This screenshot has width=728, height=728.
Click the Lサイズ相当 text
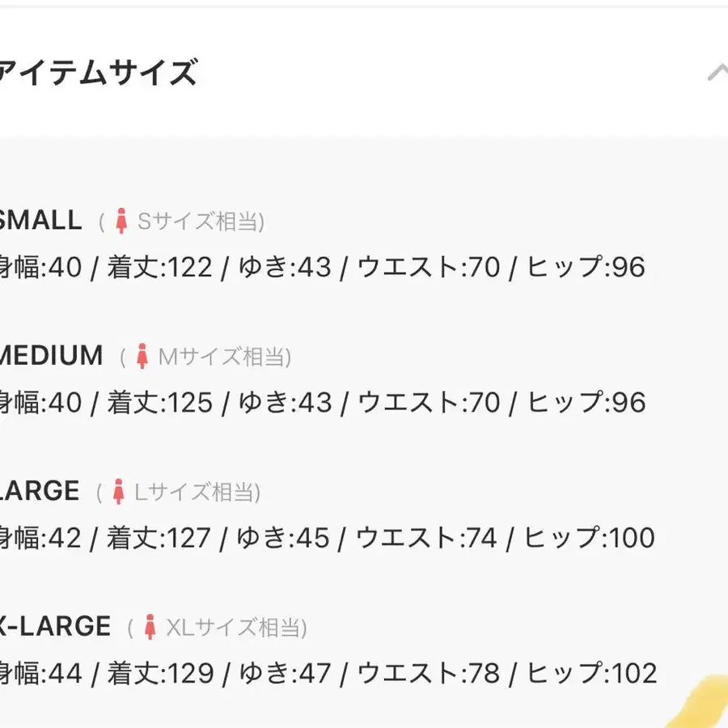tap(197, 492)
